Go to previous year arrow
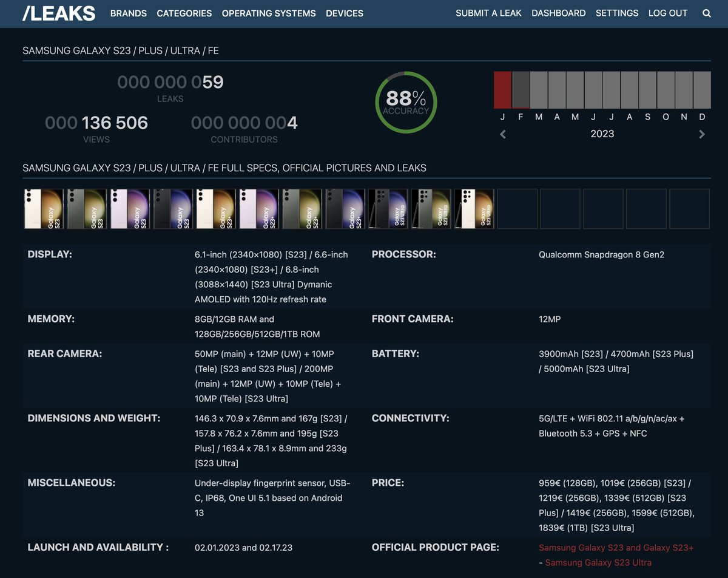 503,134
